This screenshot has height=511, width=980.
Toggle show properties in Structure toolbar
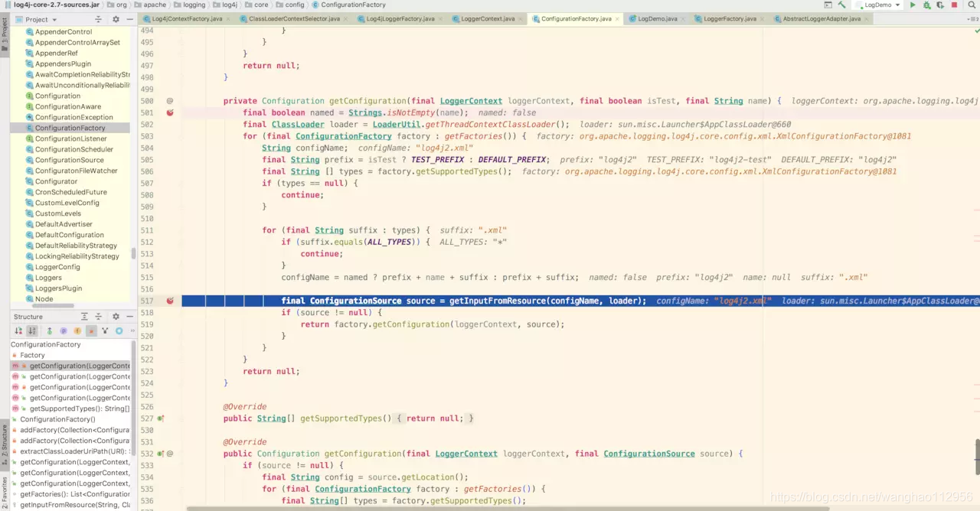[x=64, y=331]
